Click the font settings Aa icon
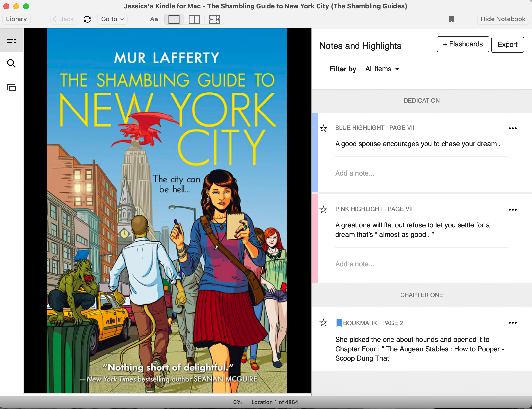This screenshot has width=532, height=409. click(x=154, y=19)
